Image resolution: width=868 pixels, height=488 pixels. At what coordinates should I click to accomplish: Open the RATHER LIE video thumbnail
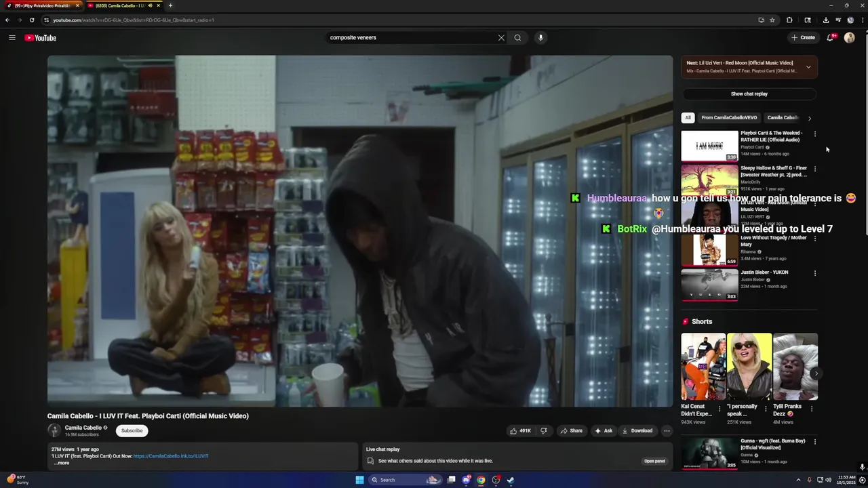[709, 146]
